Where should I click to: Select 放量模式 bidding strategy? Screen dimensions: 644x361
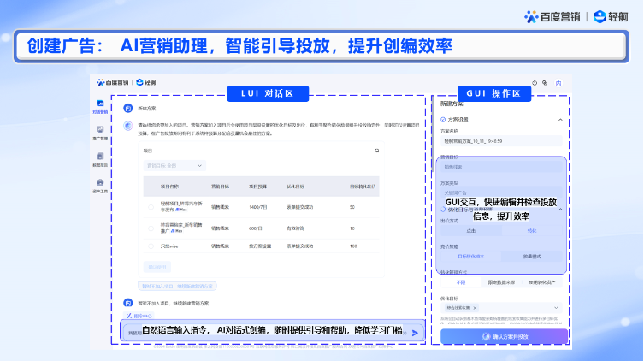532,257
